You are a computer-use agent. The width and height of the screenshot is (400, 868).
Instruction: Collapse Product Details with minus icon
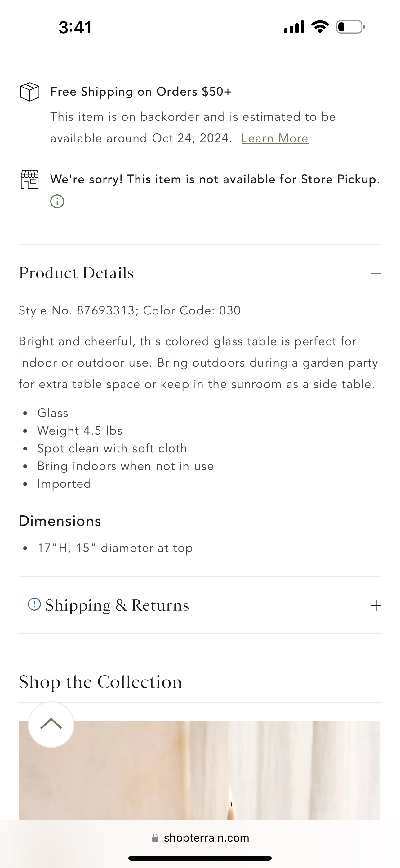click(x=376, y=273)
